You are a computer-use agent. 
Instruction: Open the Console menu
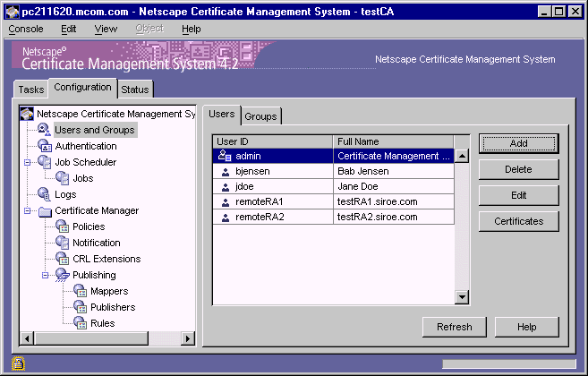[x=26, y=29]
